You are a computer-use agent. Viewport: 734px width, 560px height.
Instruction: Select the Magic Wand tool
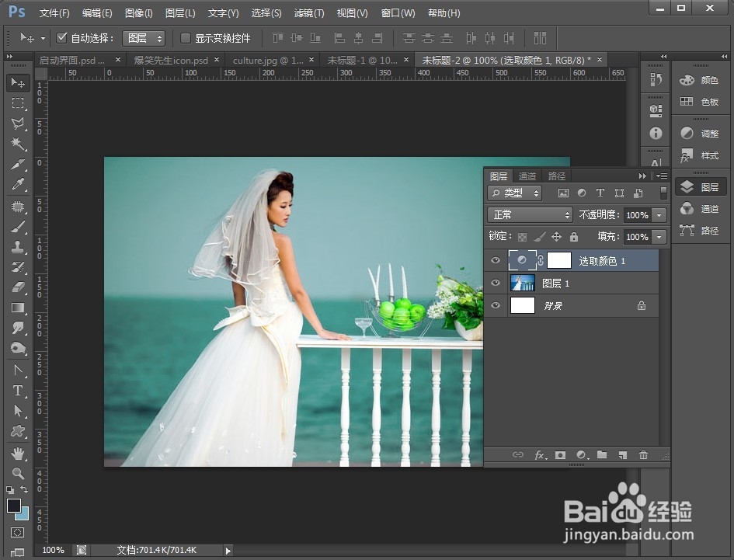(x=18, y=143)
